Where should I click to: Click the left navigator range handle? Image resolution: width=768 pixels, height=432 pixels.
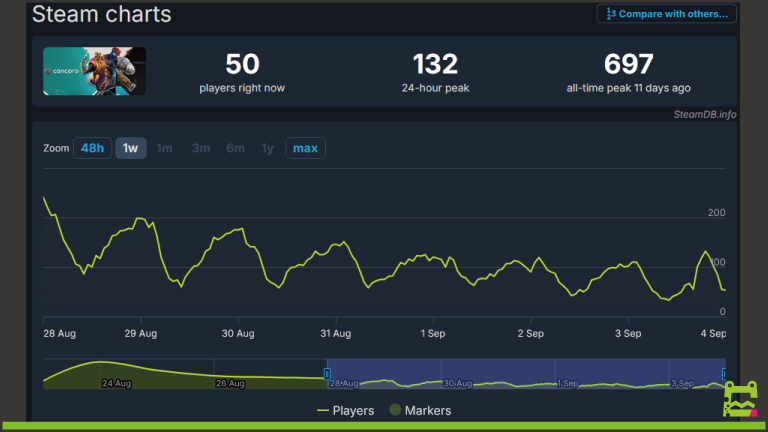pos(327,374)
